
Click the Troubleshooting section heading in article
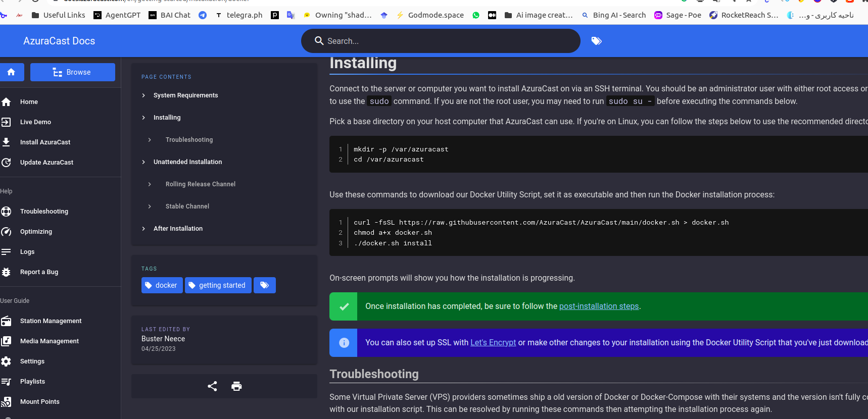tap(374, 374)
